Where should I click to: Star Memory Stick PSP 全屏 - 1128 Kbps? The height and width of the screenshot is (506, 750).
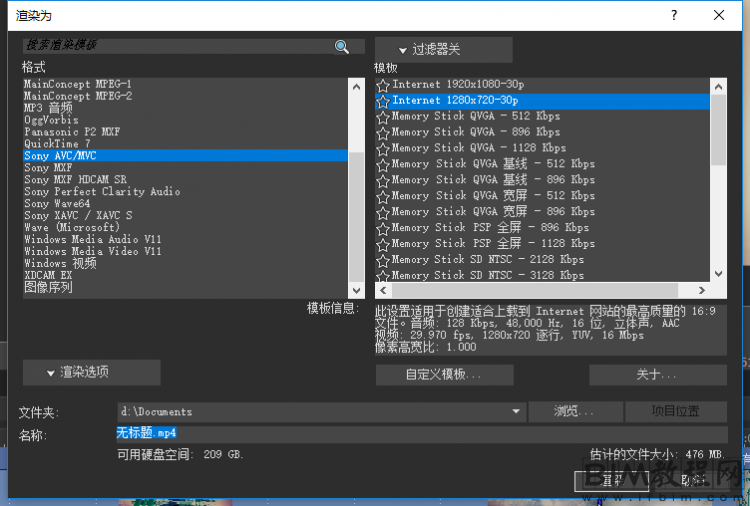coord(383,244)
